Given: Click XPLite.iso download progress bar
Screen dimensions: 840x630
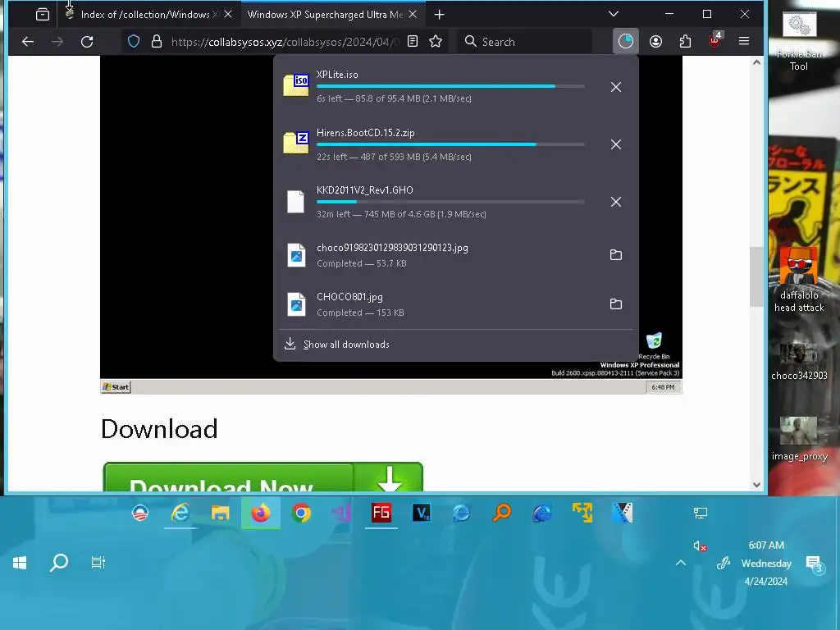Looking at the screenshot, I should (450, 86).
